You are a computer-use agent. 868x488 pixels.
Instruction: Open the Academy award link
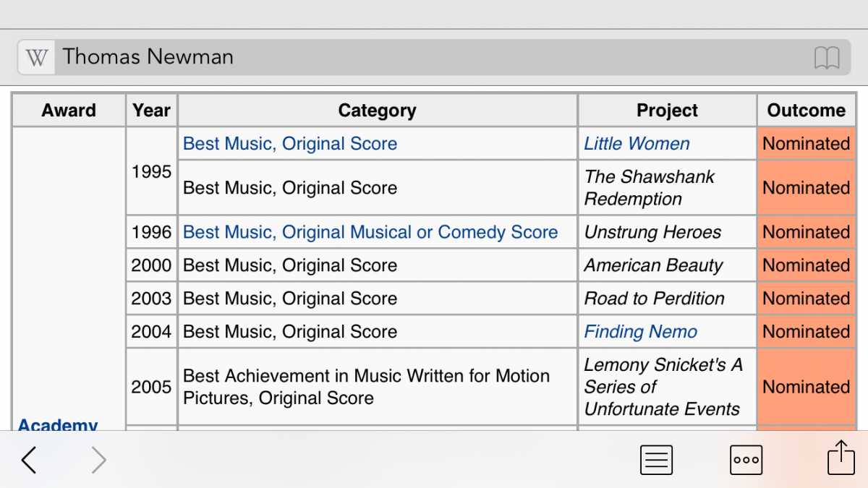[x=58, y=425]
